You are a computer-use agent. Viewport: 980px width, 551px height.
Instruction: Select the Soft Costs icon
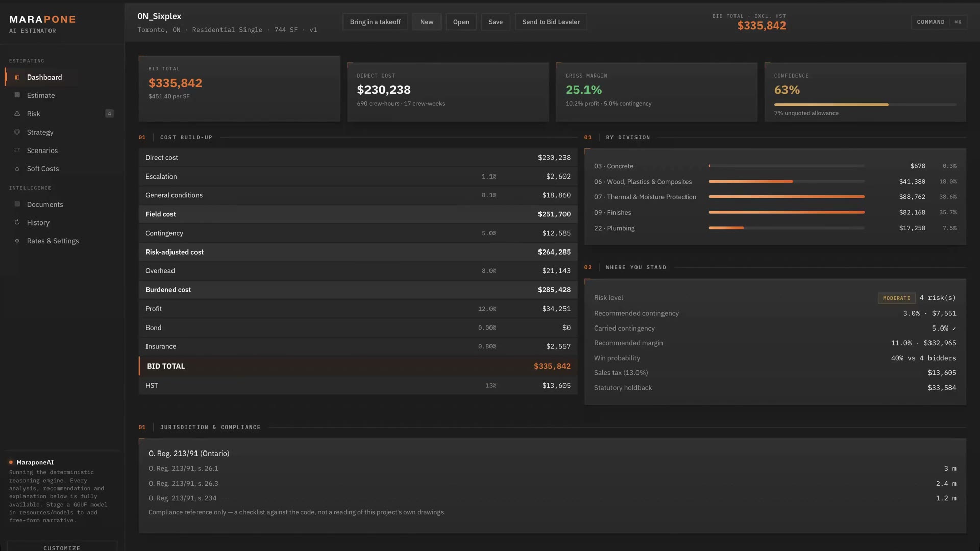point(17,169)
